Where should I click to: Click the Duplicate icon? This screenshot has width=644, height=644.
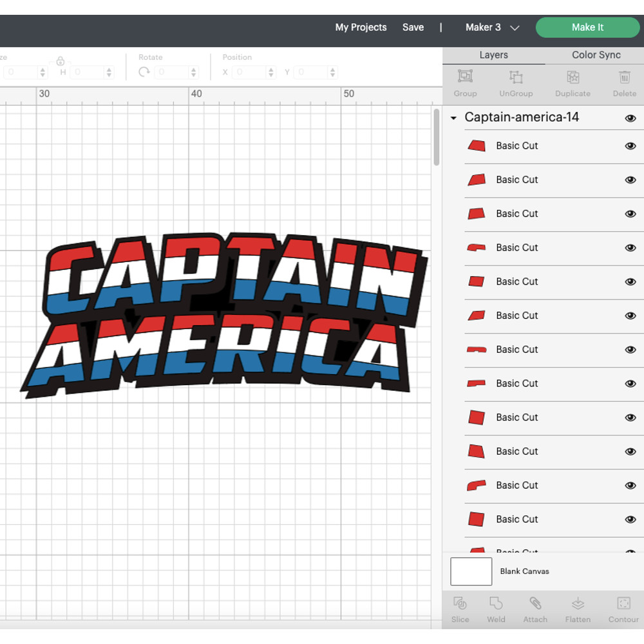tap(573, 84)
